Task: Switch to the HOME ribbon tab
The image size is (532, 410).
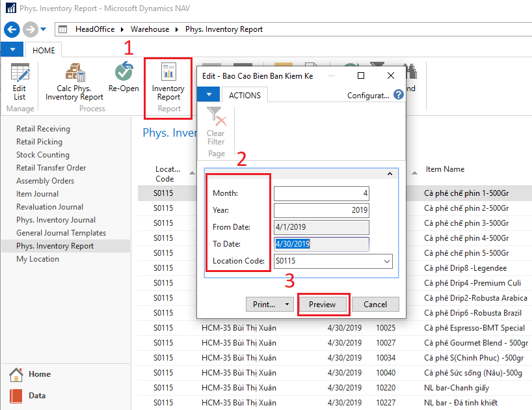Action: (x=44, y=50)
